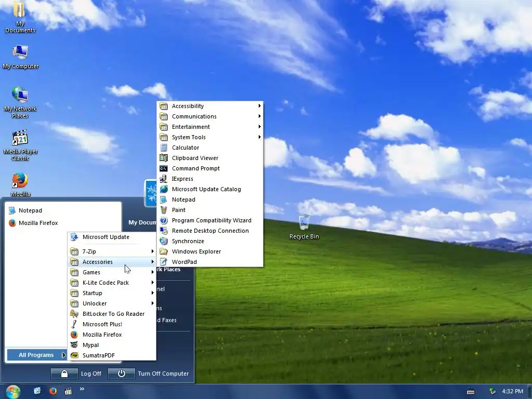Click Microsoft Update in All Programs
This screenshot has height=399, width=532.
tap(112, 237)
